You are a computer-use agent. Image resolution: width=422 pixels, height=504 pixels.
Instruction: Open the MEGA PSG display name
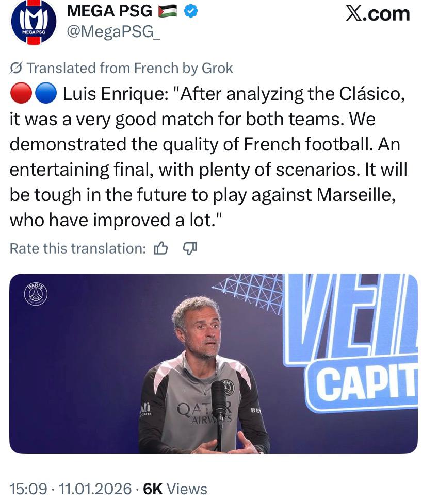point(109,11)
